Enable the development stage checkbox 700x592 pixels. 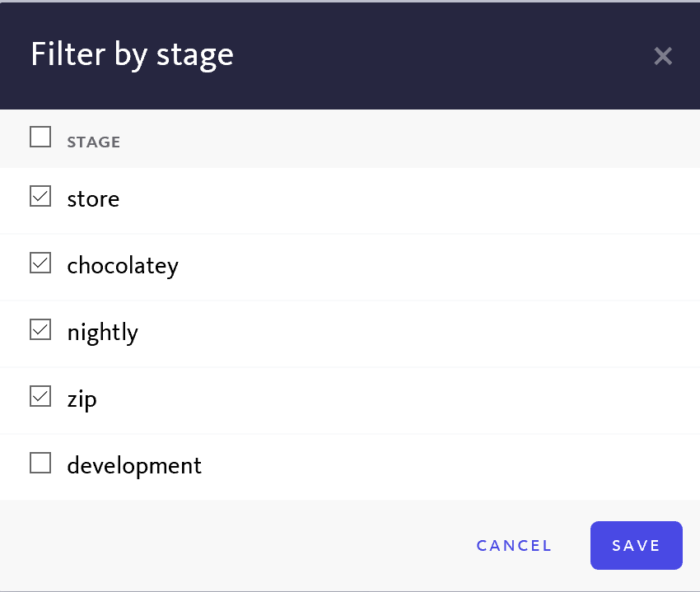coord(40,462)
